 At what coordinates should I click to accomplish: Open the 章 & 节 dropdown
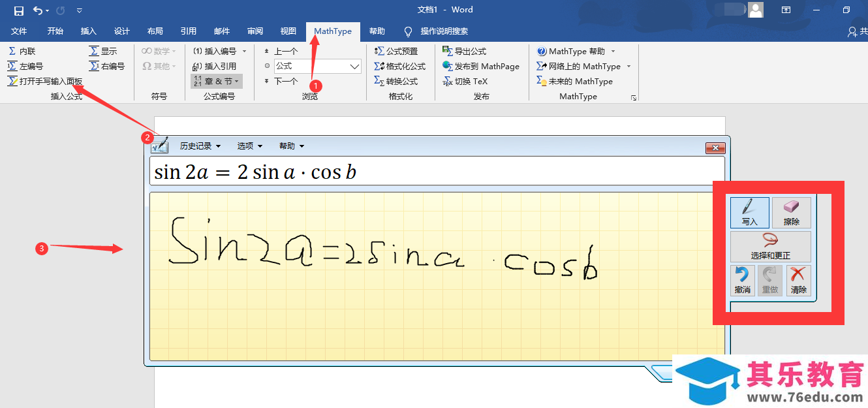click(x=217, y=81)
